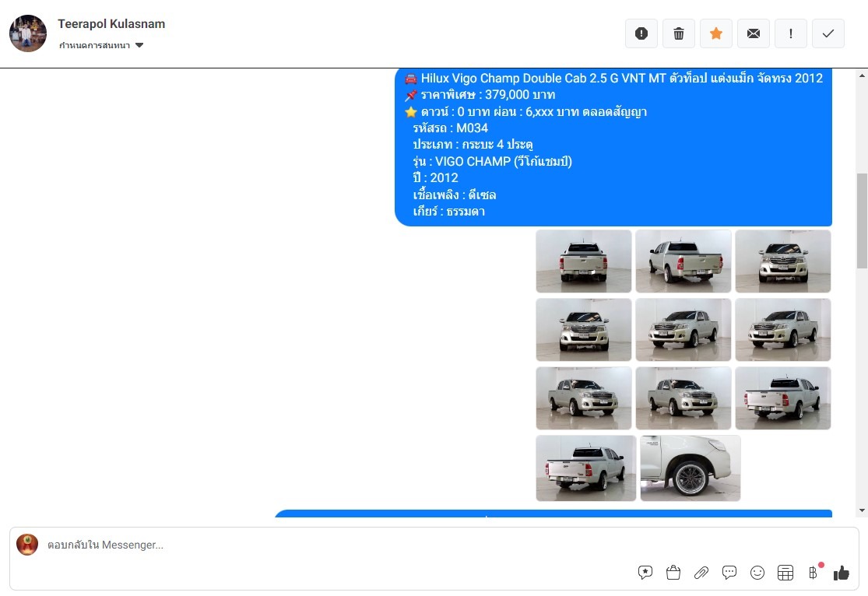868x596 pixels.
Task: Mark conversation done with checkmark
Action: (x=828, y=33)
